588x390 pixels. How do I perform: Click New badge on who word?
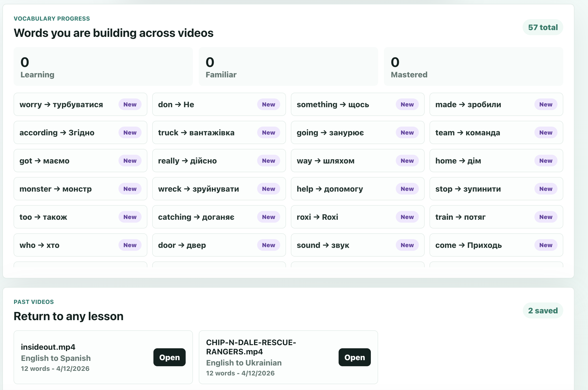pyautogui.click(x=130, y=245)
